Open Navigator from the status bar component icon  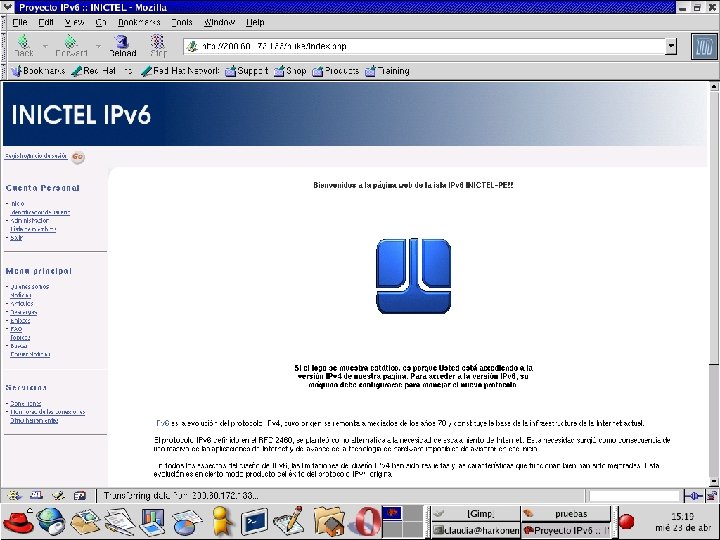tap(14, 495)
